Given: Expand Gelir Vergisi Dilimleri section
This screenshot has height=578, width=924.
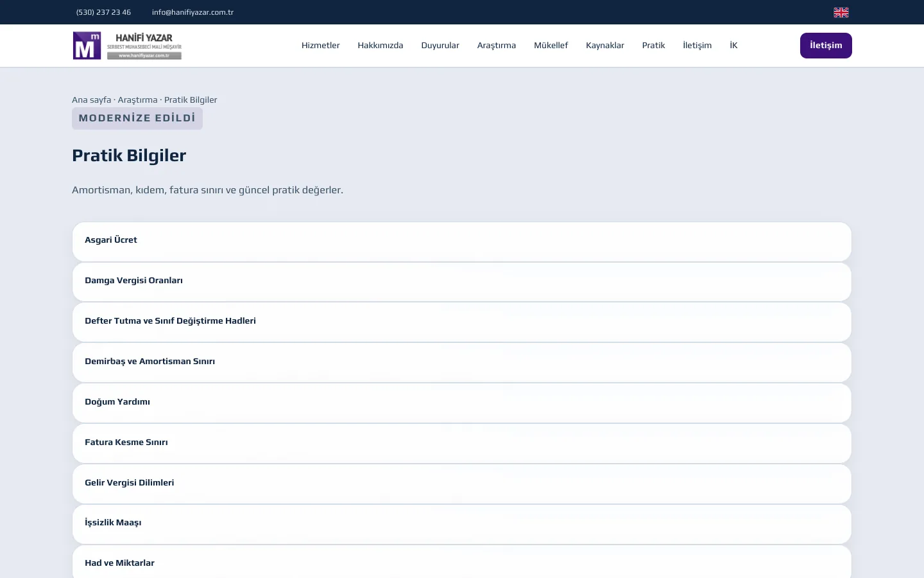Looking at the screenshot, I should pos(462,484).
